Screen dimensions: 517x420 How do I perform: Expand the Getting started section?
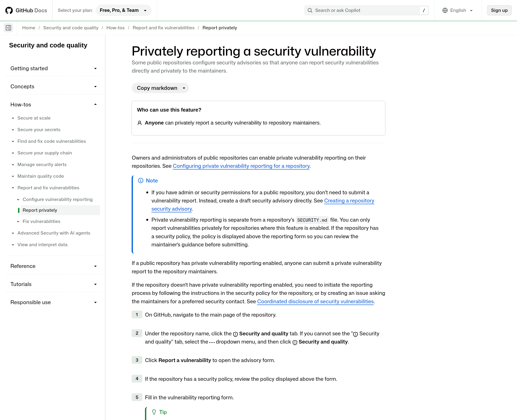[x=54, y=68]
